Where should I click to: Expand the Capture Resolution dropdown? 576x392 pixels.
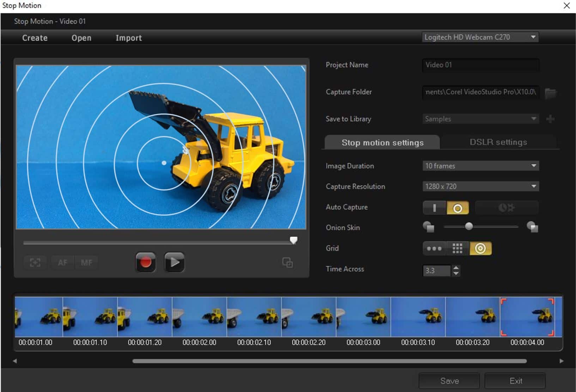coord(480,186)
